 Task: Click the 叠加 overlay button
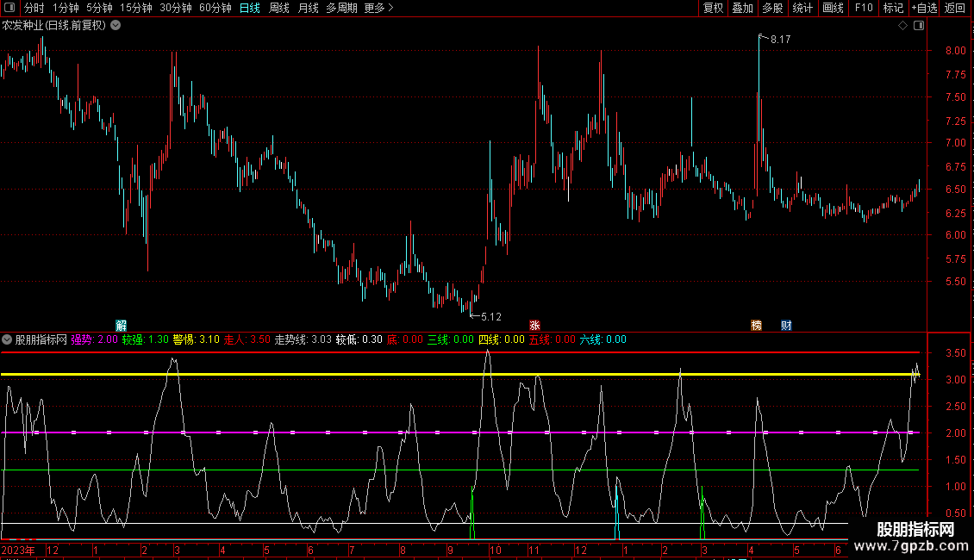(x=742, y=8)
